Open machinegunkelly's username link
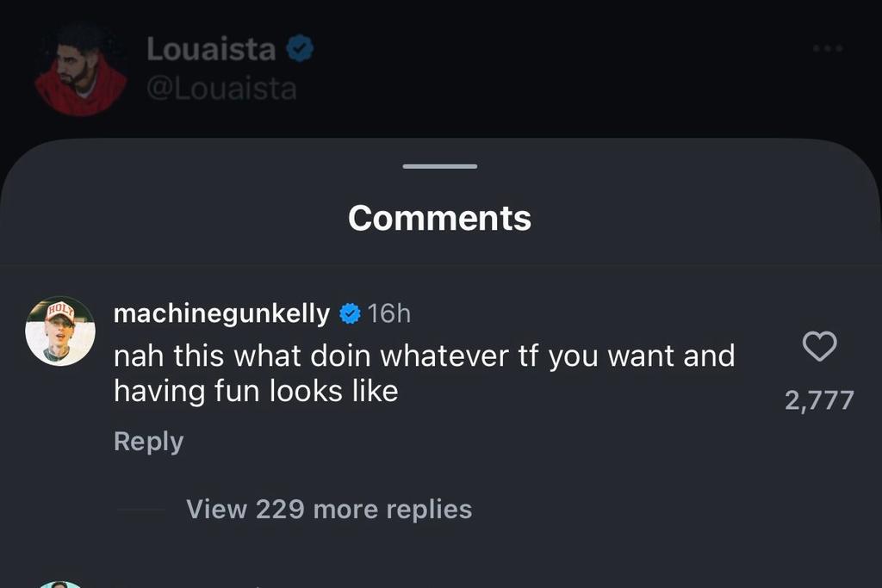 click(222, 313)
